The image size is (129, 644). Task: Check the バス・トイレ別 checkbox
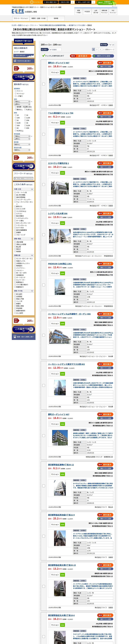[15, 192]
